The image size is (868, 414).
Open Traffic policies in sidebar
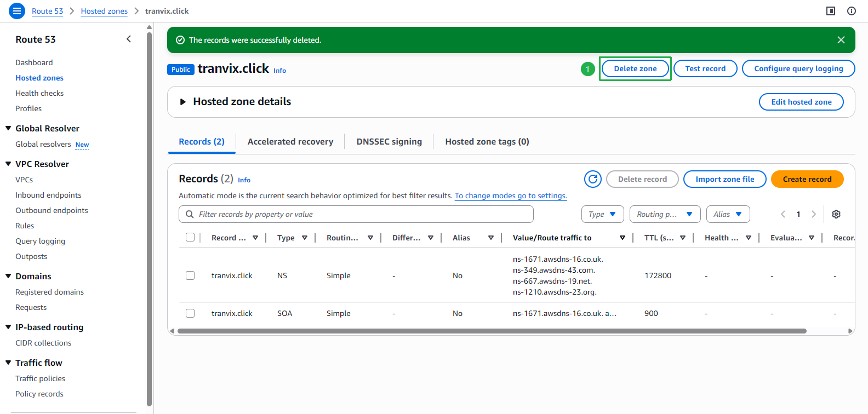(40, 378)
